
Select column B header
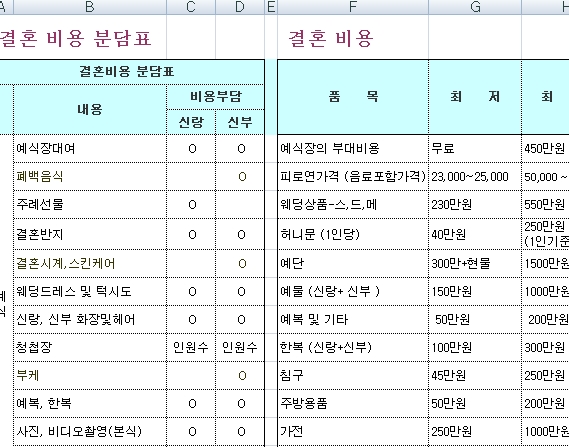click(x=90, y=7)
